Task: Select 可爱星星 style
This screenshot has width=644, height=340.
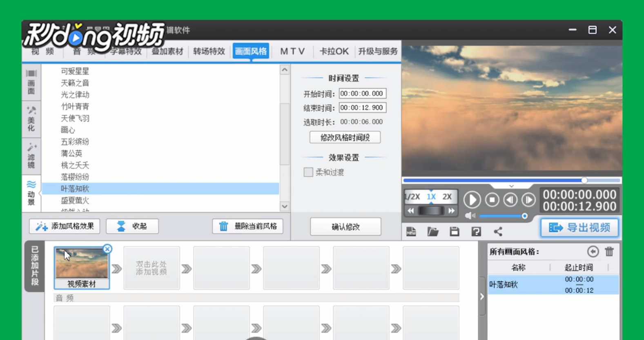Action: (75, 71)
